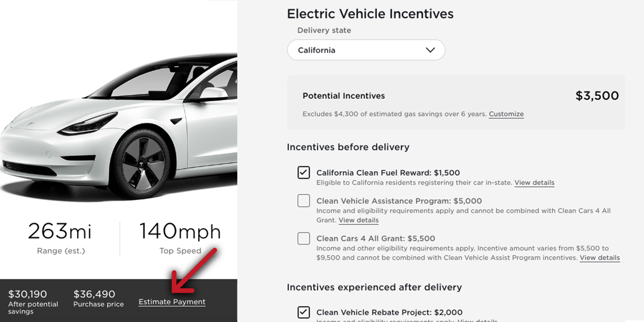This screenshot has width=644, height=322.
Task: Open the Estimate Payment link
Action: pyautogui.click(x=172, y=302)
